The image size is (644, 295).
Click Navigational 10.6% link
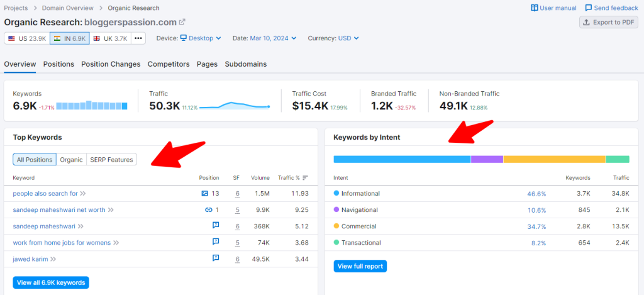(x=537, y=210)
